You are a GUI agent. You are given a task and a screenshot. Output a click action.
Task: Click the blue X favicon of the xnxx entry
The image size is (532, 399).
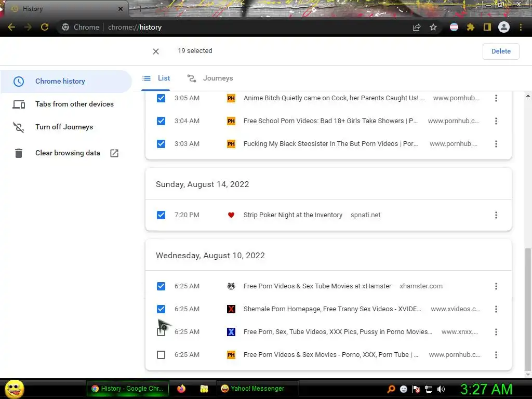pyautogui.click(x=231, y=332)
